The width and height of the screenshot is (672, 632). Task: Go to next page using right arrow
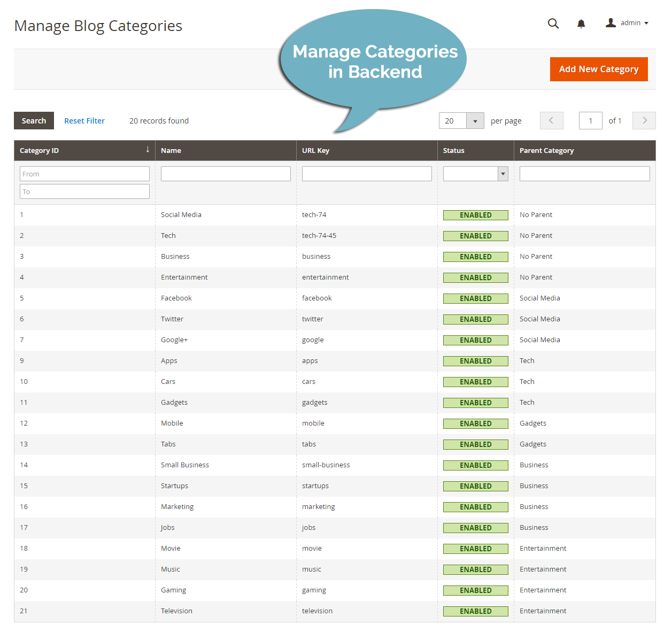coord(644,120)
